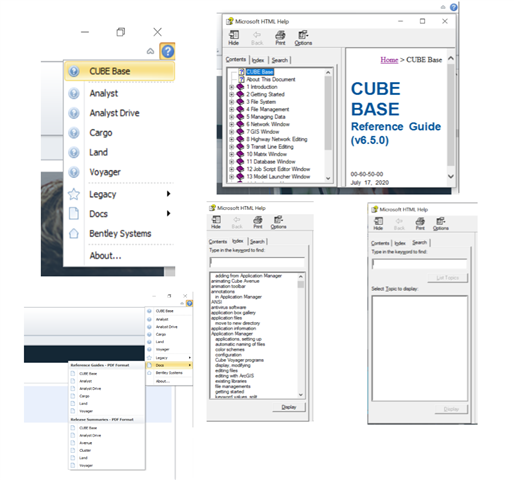Click Print in the CUBE Base help window

280,38
